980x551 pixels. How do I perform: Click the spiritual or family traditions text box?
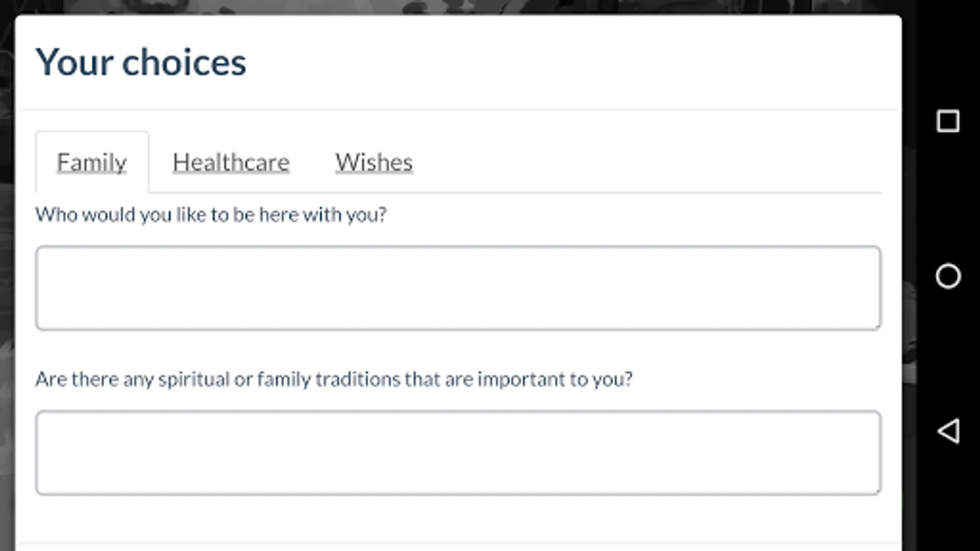coord(458,453)
